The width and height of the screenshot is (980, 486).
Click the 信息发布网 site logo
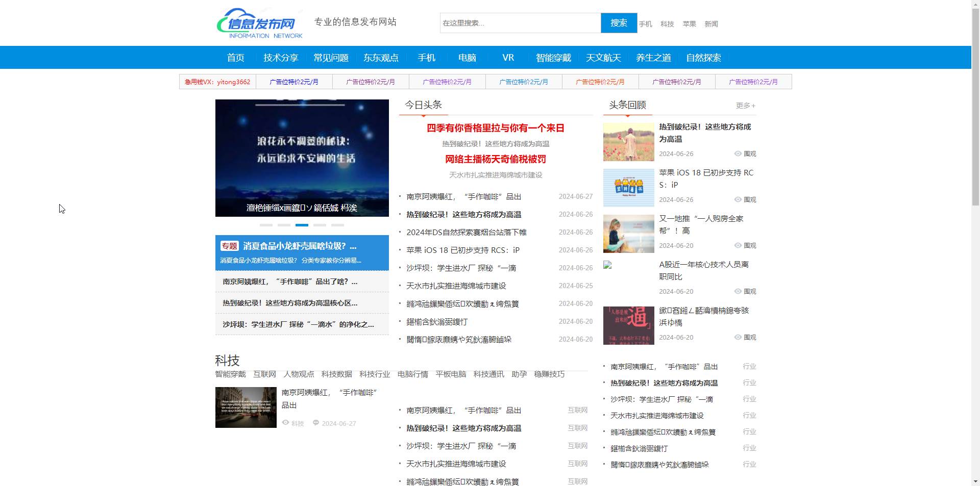point(259,23)
